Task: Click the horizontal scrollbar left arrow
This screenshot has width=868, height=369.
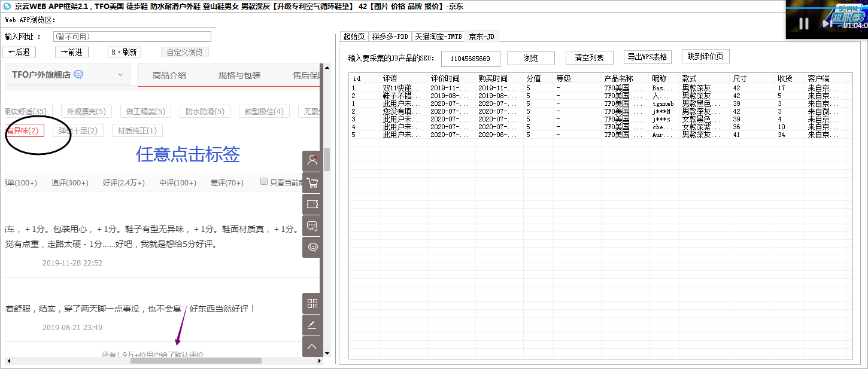Action: [x=8, y=361]
